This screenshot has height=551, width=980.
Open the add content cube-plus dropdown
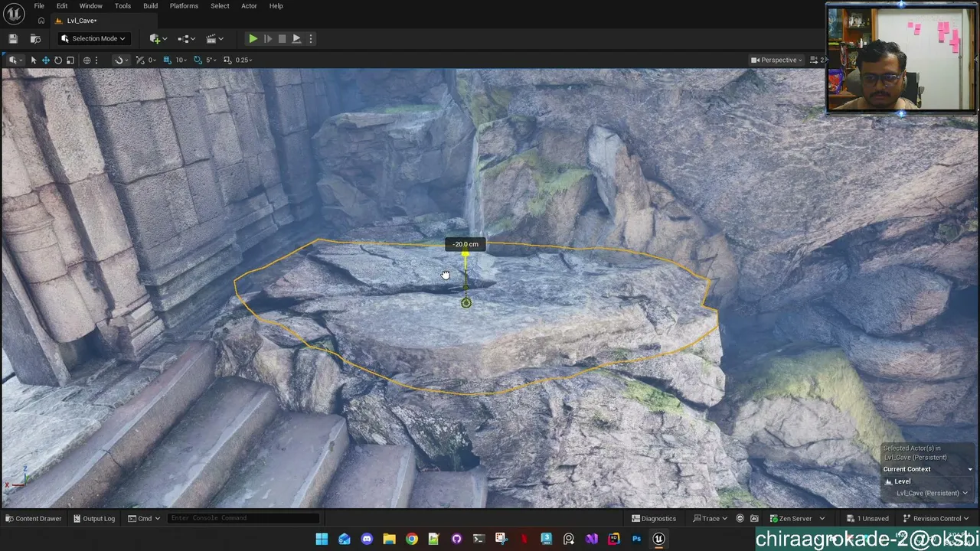(158, 38)
